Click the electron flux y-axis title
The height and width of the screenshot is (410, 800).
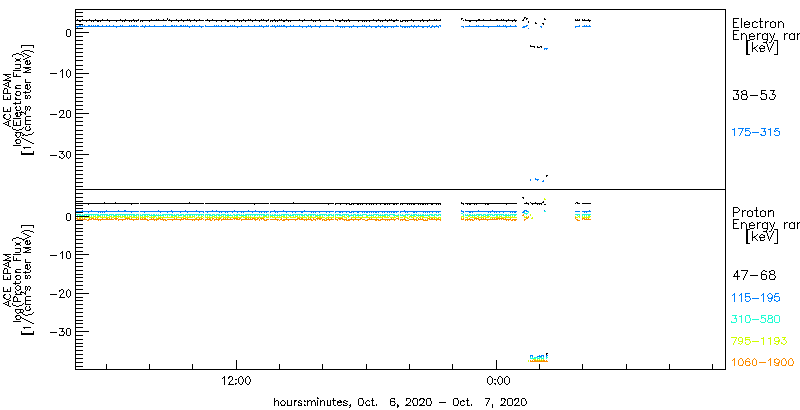[20, 100]
